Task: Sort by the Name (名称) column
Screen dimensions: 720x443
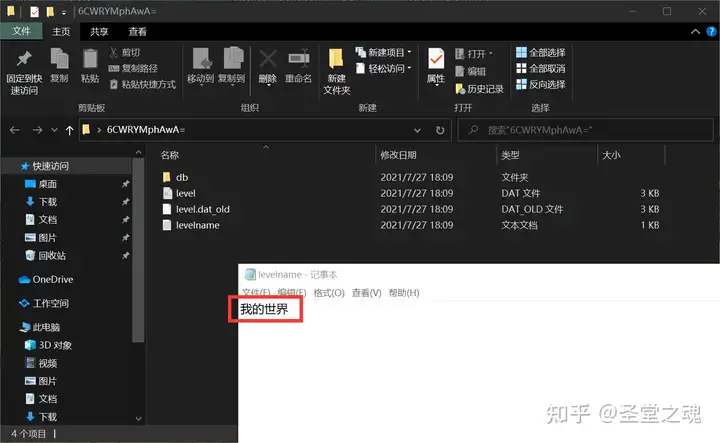Action: [x=170, y=155]
